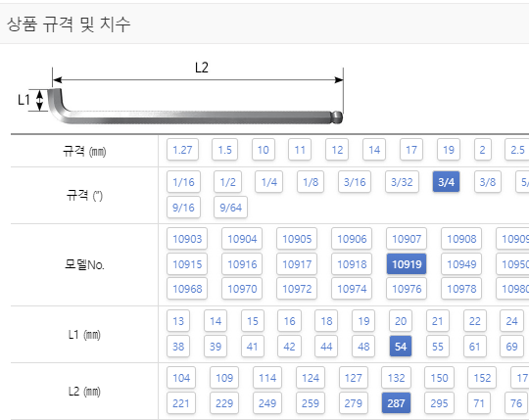The width and height of the screenshot is (529, 420).
Task: Deselect the highlighted 3/4 inch size
Action: 446,182
